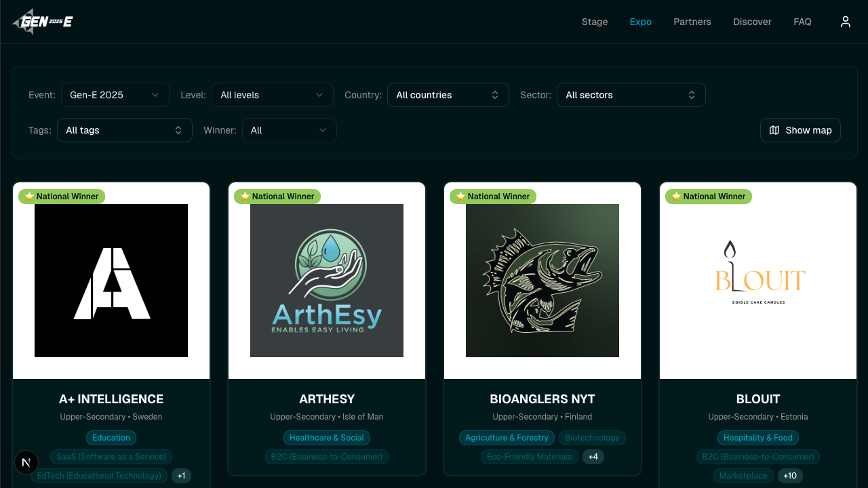Viewport: 868px width, 488px height.
Task: Open the Event selector showing Gen-E 2025
Action: 115,95
